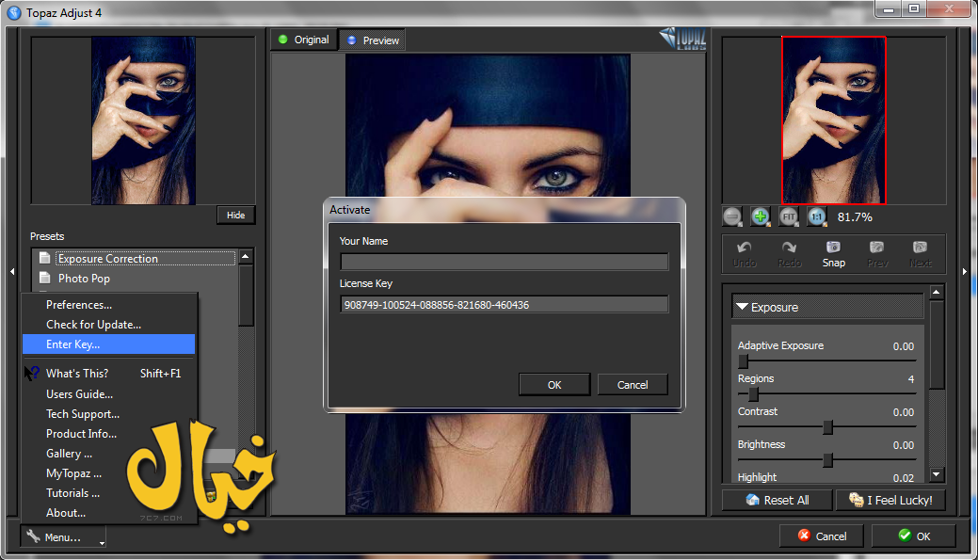This screenshot has height=560, width=978.
Task: Click the Adaptive Exposure slider handle
Action: 744,361
